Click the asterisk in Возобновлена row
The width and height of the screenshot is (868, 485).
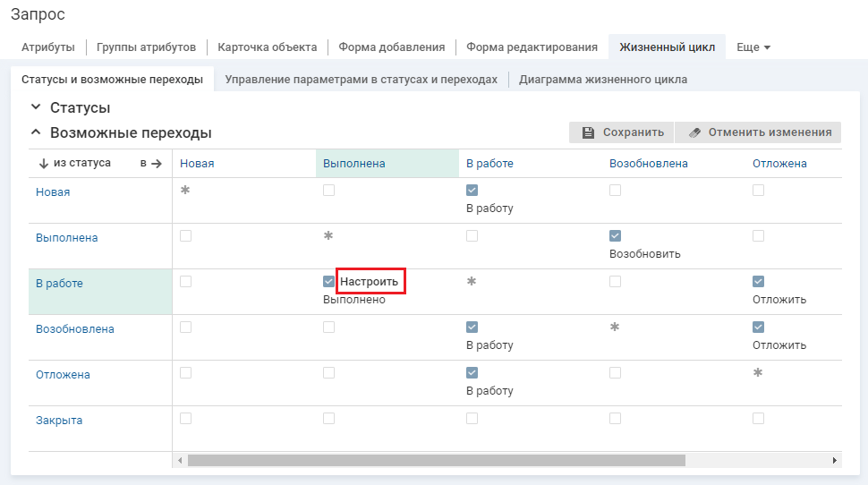[x=615, y=328]
